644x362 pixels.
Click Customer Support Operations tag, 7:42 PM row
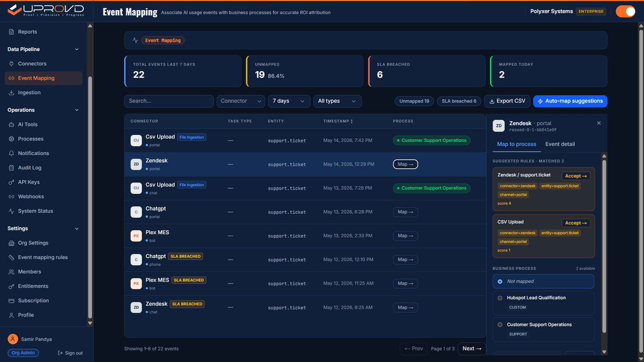click(431, 140)
